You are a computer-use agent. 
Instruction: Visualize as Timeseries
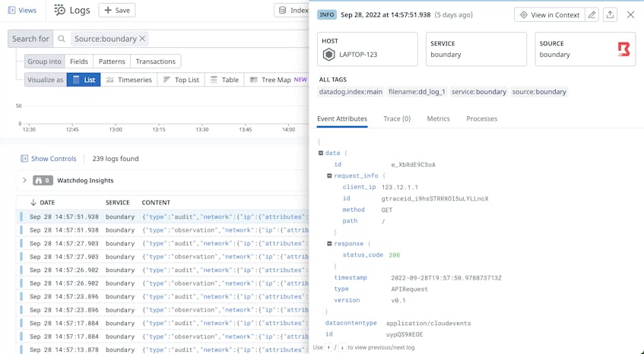pyautogui.click(x=129, y=80)
